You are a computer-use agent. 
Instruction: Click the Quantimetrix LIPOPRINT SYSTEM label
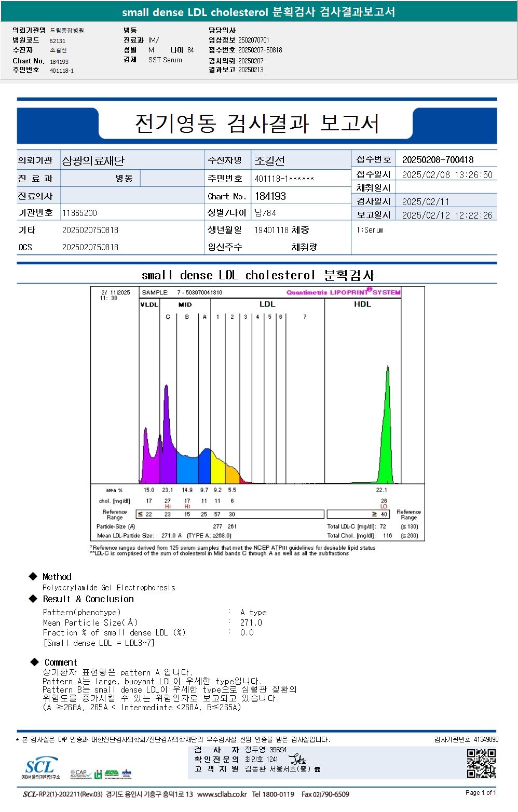343,292
